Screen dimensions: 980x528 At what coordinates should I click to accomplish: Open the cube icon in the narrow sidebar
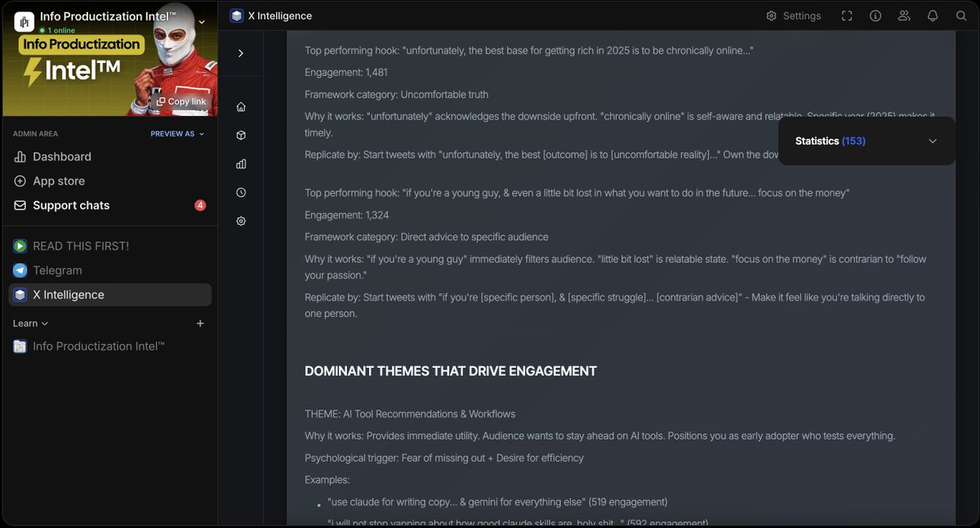coord(241,135)
